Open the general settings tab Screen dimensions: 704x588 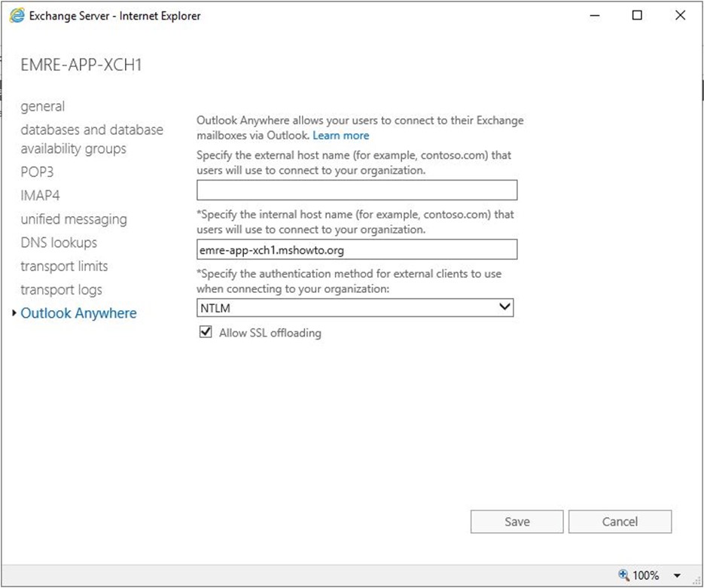[x=43, y=106]
